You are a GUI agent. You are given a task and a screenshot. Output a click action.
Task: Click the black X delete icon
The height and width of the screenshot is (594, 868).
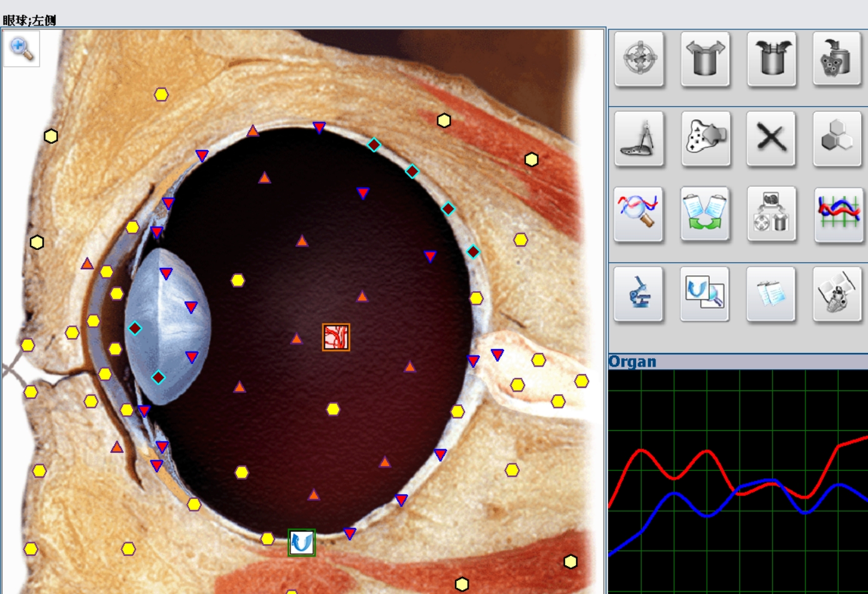(x=772, y=139)
